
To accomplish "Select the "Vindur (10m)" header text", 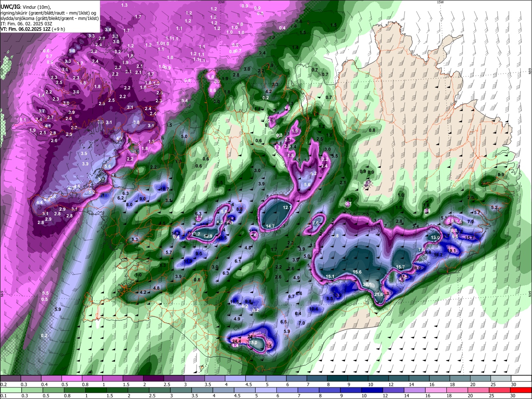I will pyautogui.click(x=37, y=7).
